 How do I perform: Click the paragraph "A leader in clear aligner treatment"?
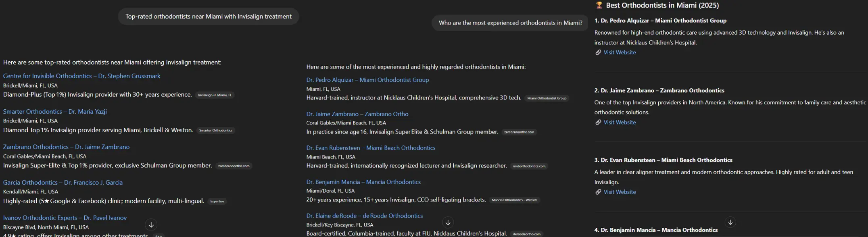724,177
